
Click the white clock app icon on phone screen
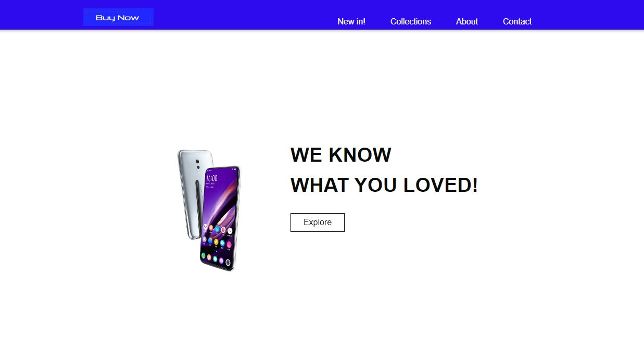pos(230,231)
